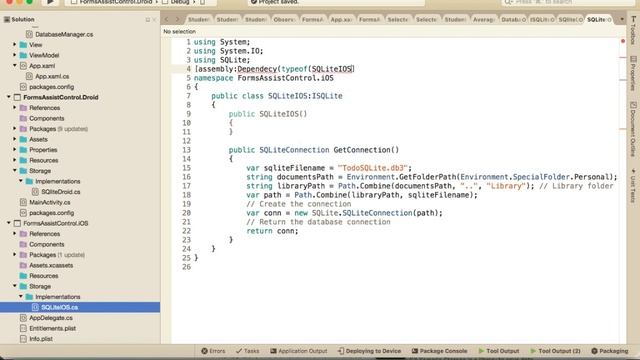Expand the View folder

15,44
